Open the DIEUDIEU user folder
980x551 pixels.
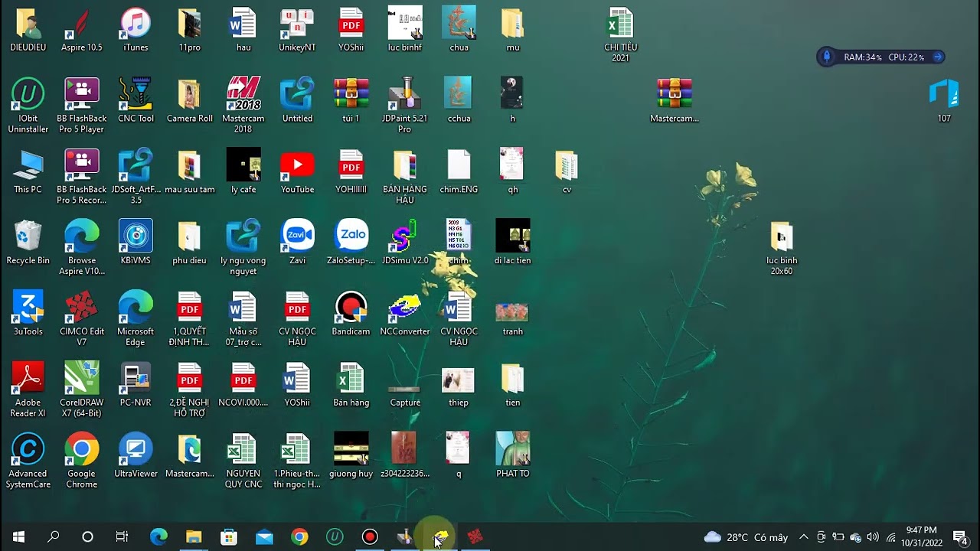click(x=28, y=30)
